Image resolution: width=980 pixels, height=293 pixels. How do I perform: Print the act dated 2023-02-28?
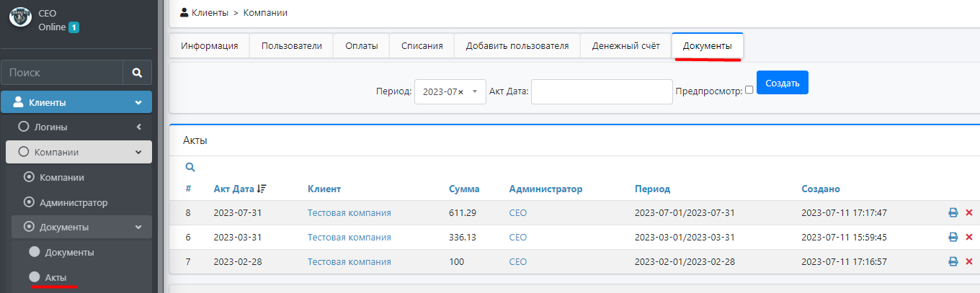(953, 262)
